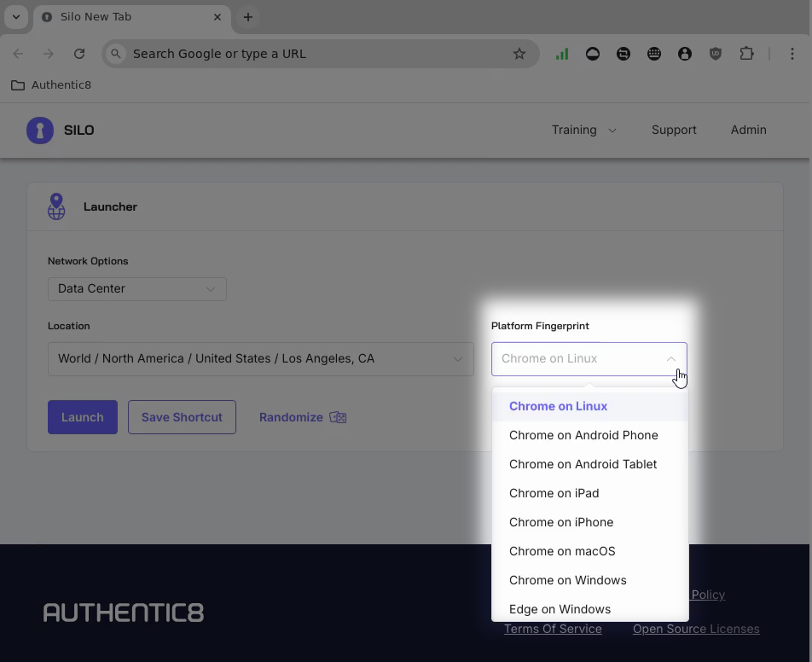
Task: Select Chrome on Windows option
Action: point(590,581)
